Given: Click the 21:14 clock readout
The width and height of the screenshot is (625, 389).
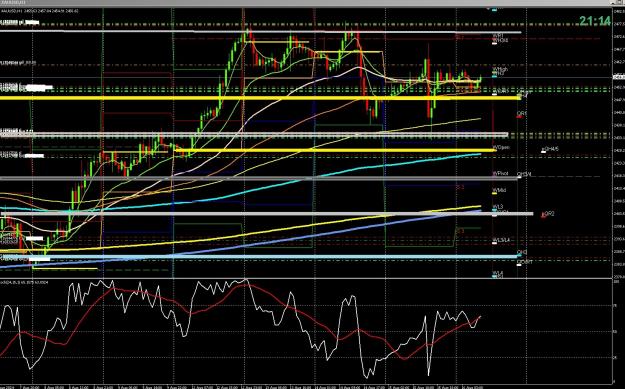Looking at the screenshot, I should (x=595, y=21).
